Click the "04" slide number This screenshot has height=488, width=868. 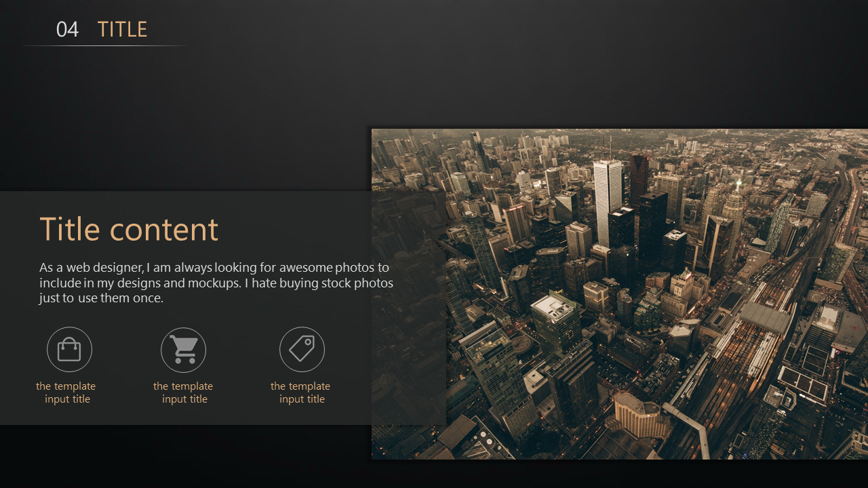coord(67,29)
